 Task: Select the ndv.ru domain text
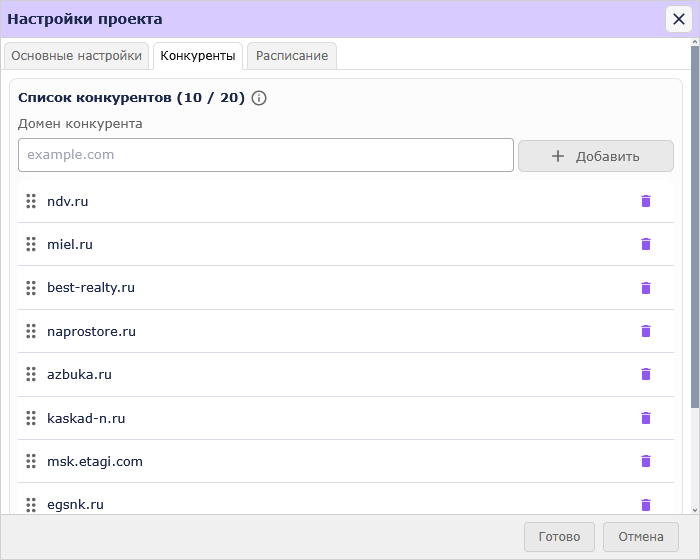point(67,201)
